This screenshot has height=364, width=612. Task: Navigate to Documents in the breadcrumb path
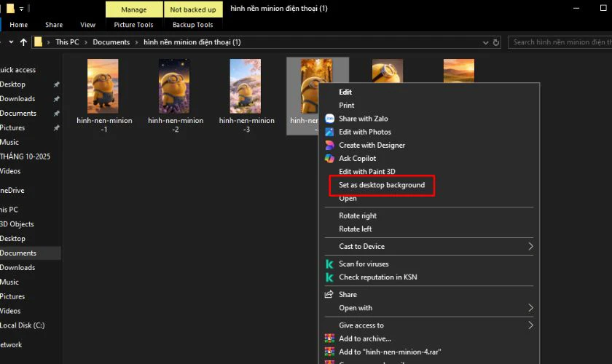click(x=111, y=42)
